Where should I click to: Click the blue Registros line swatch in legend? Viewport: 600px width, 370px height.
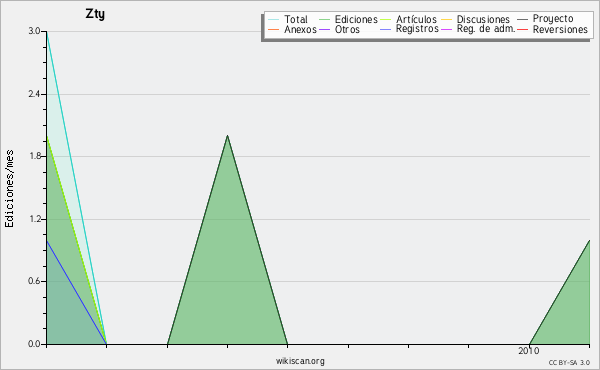pos(386,29)
